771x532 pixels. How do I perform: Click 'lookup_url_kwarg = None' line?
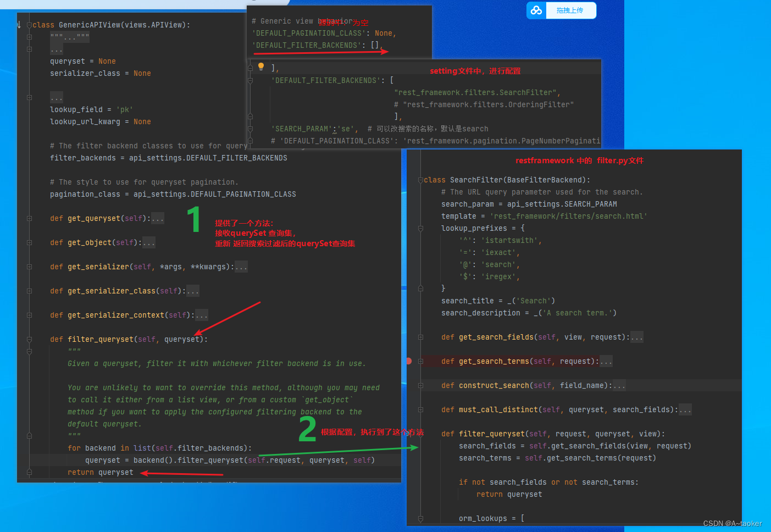[x=101, y=121]
